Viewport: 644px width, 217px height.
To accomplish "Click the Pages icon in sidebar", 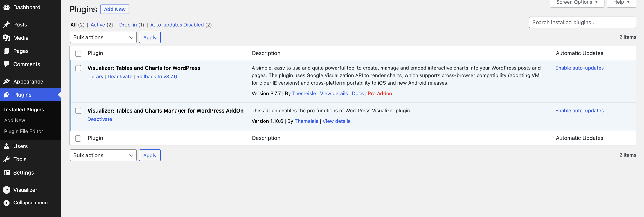I will tap(6, 51).
